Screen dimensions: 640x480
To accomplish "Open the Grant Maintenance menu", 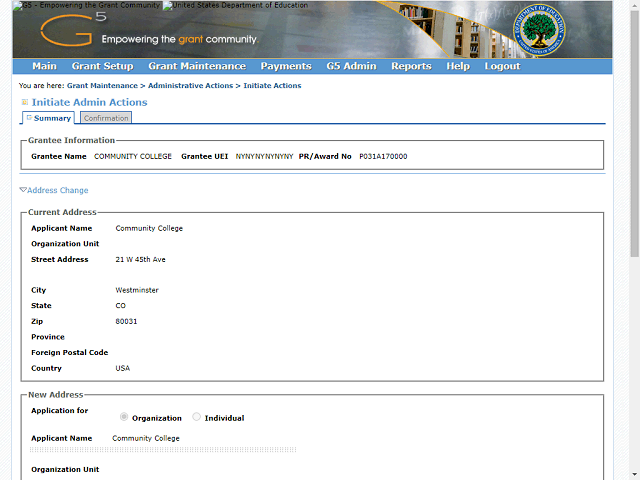I will 197,66.
